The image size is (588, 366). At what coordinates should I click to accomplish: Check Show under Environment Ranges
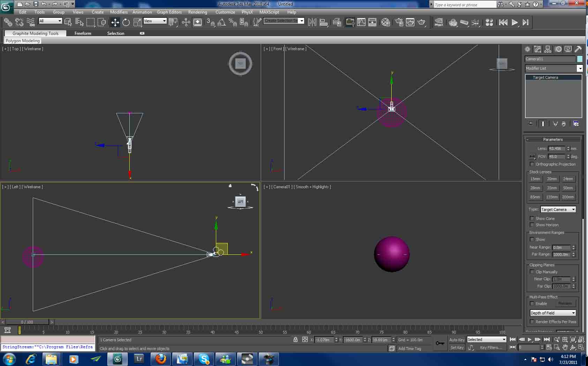pyautogui.click(x=532, y=239)
